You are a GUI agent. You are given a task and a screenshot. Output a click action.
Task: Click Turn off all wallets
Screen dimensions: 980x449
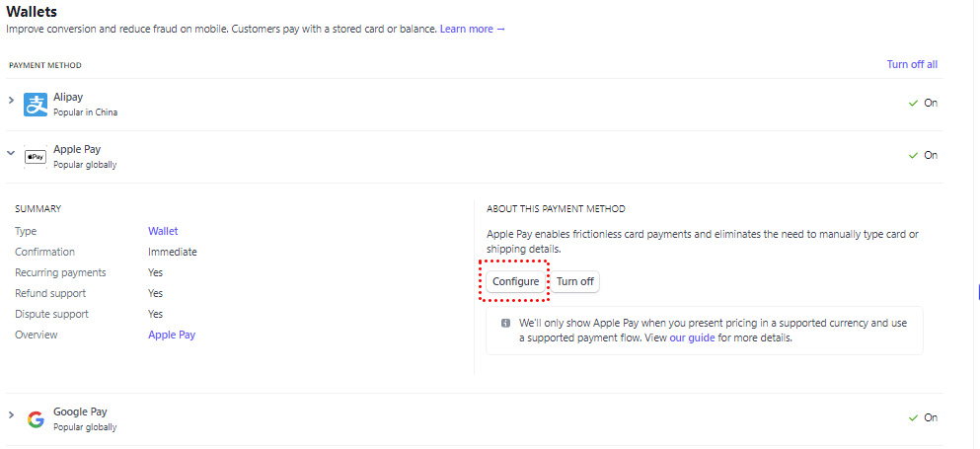click(x=912, y=64)
